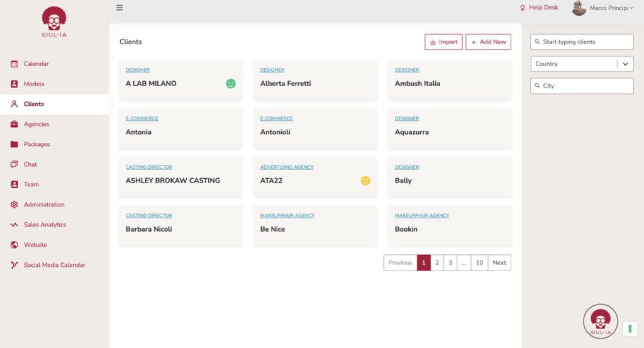The width and height of the screenshot is (644, 348).
Task: Click the Chat bubble icon
Action: [14, 164]
